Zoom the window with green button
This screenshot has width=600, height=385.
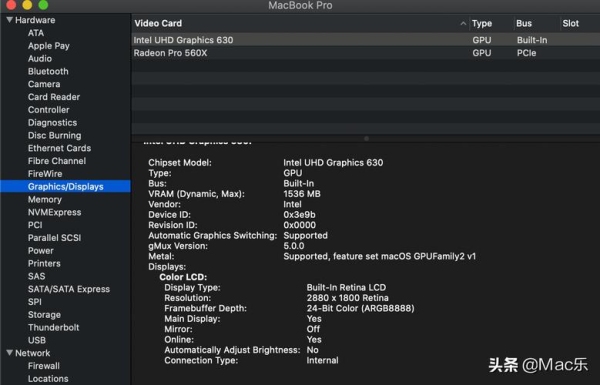[x=43, y=5]
